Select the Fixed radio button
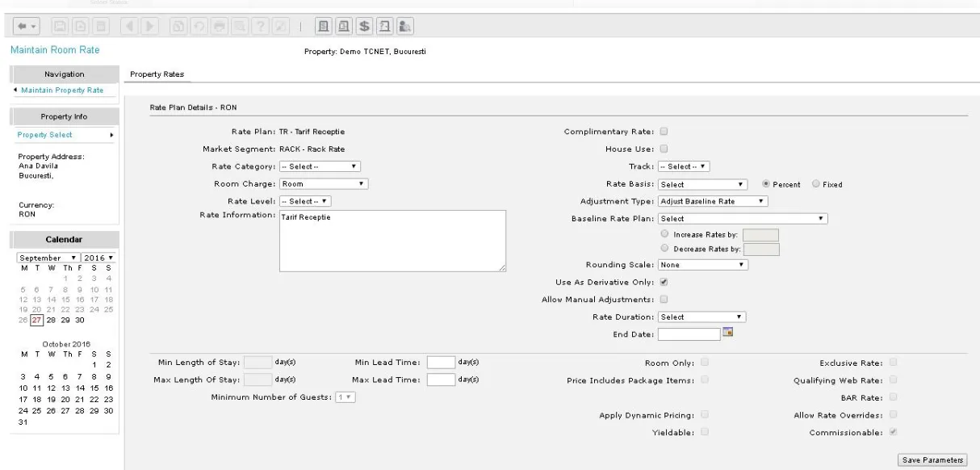 pyautogui.click(x=815, y=184)
